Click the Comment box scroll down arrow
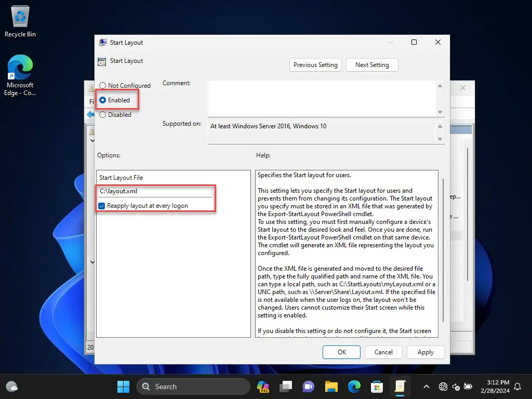Viewport: 532px width, 399px height. point(440,112)
